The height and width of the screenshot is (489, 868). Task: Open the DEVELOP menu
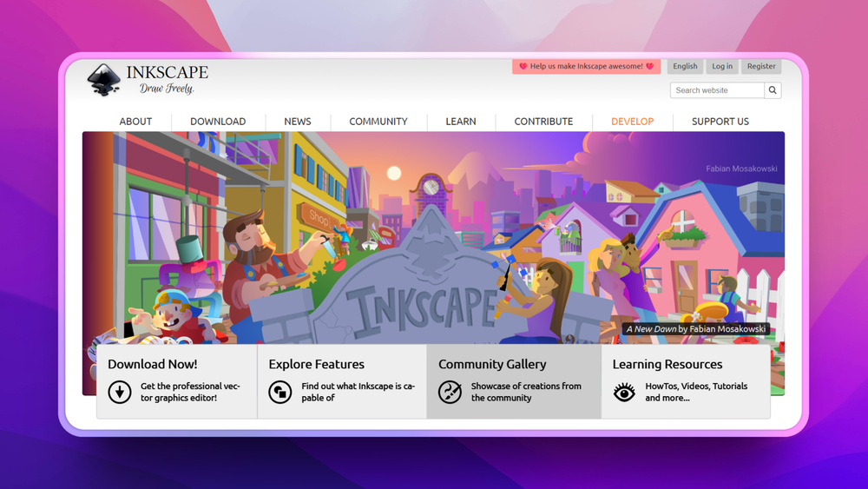pos(633,122)
